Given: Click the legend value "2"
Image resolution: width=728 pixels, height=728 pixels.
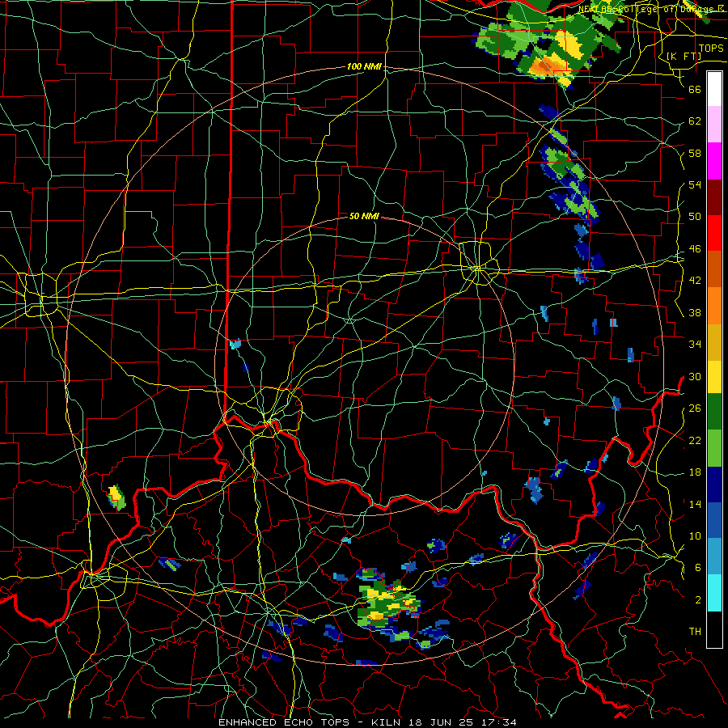Looking at the screenshot, I should (698, 599).
